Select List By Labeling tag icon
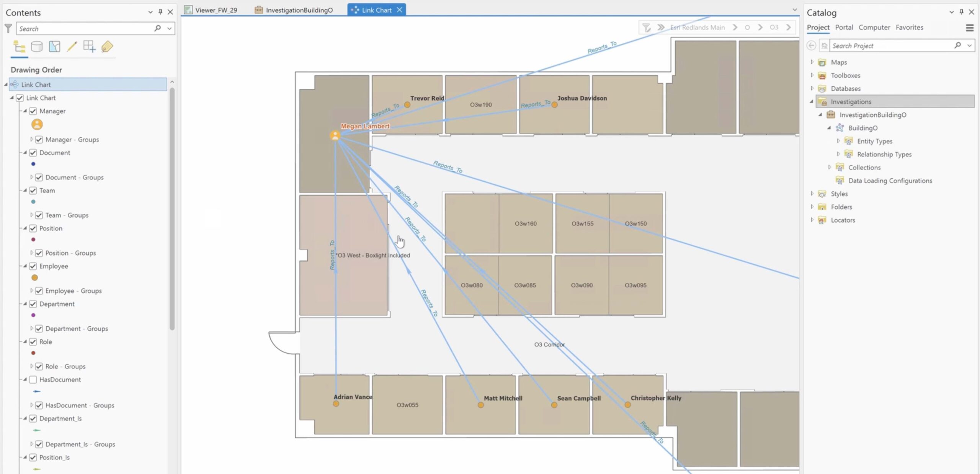 107,47
